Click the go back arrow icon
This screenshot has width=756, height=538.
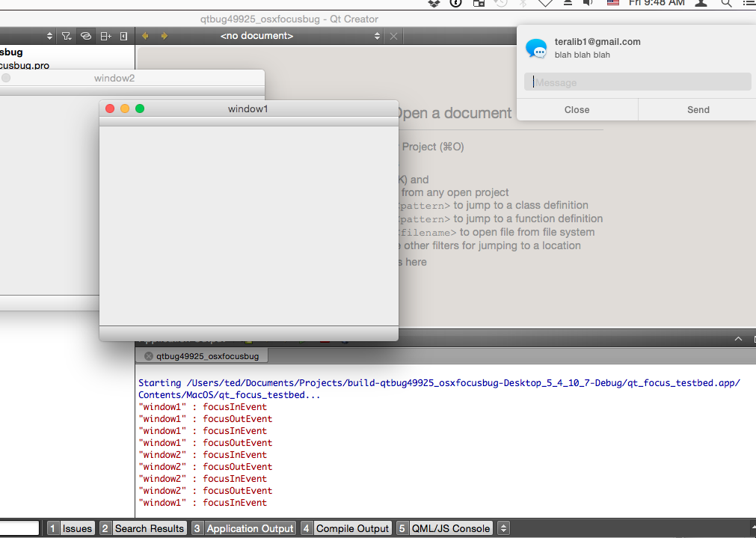[x=146, y=36]
